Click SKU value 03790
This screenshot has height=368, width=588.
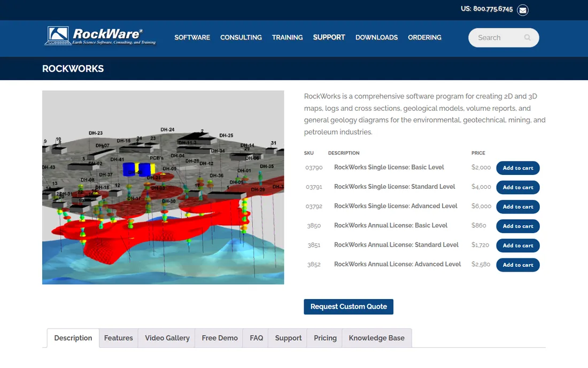coord(314,167)
